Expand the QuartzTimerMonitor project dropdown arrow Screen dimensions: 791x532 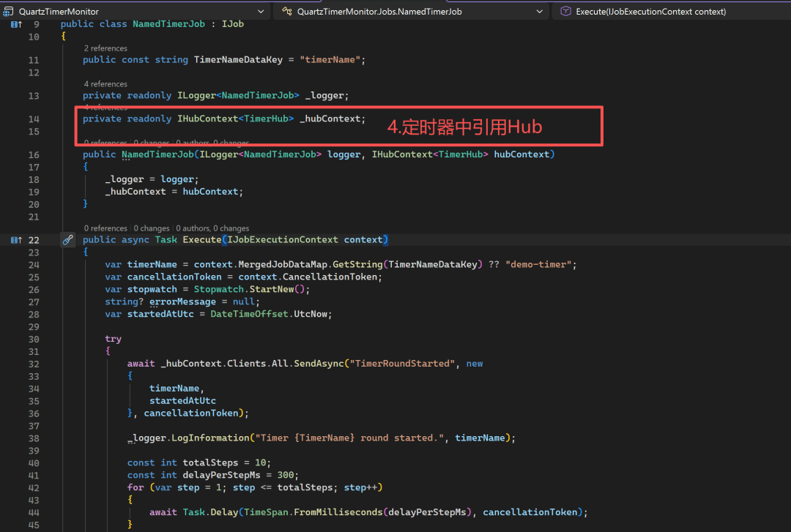click(x=260, y=11)
